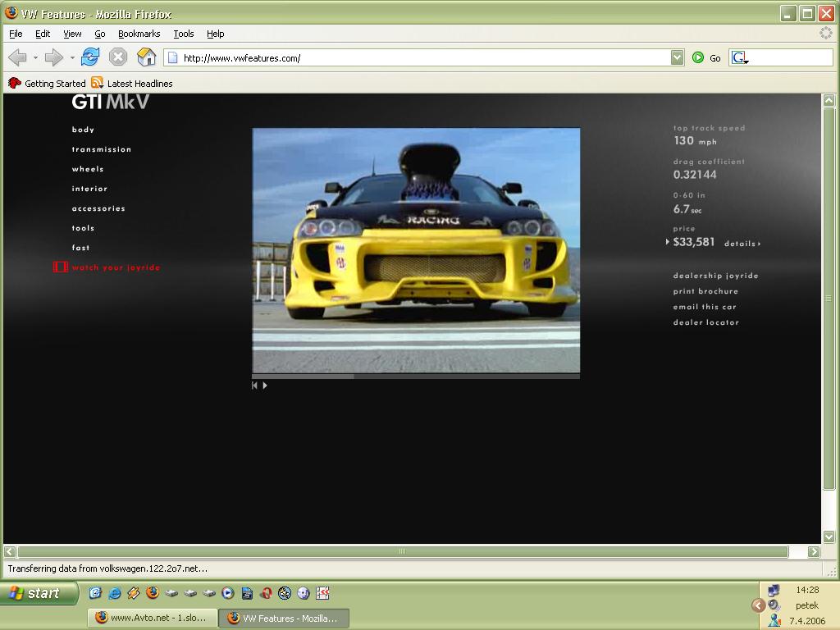Click the network computers tray icon
Viewport: 840px width, 630px height.
pyautogui.click(x=774, y=591)
